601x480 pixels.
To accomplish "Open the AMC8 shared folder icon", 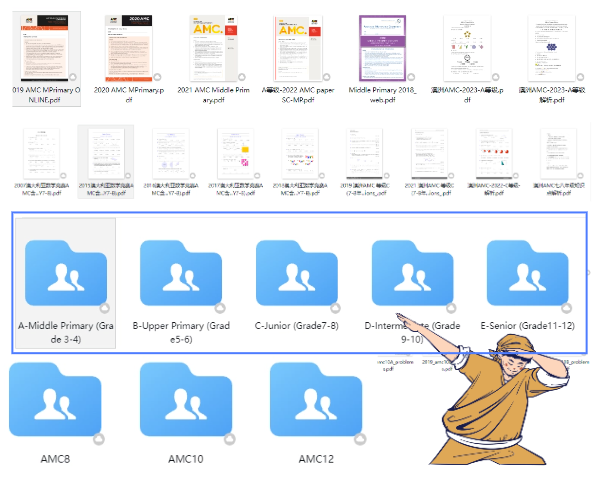I will (x=55, y=399).
